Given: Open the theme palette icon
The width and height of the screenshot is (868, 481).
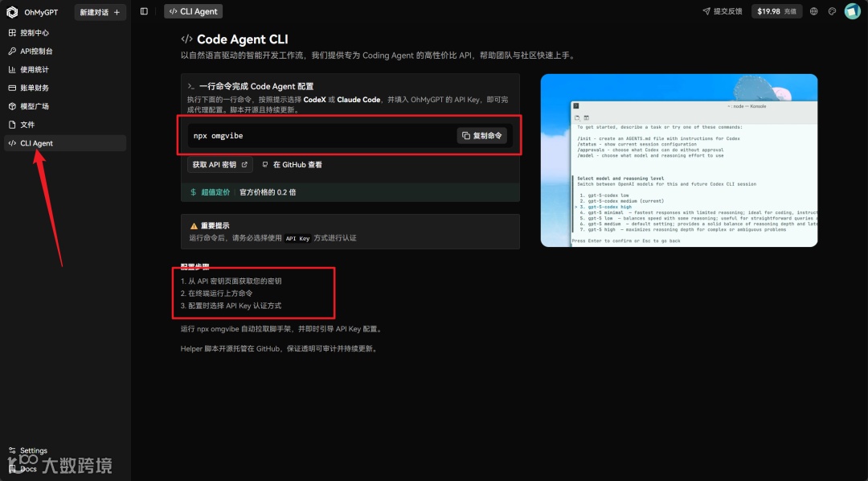Looking at the screenshot, I should [832, 11].
